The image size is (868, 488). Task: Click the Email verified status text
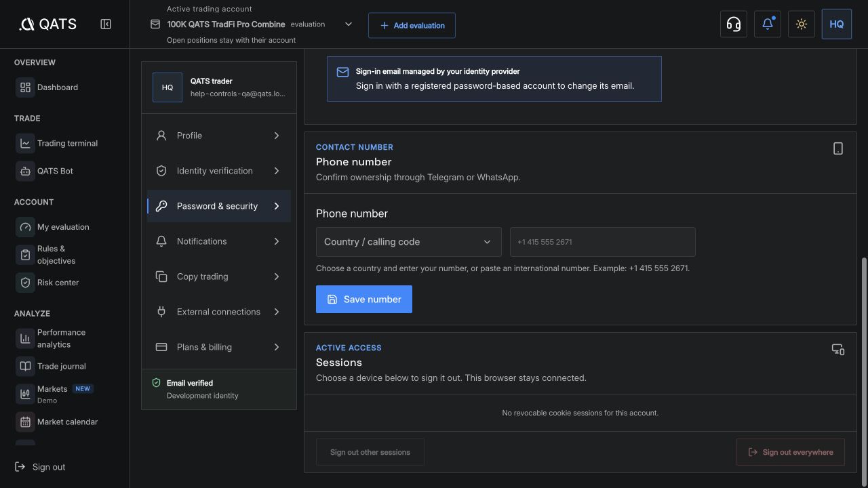coord(190,383)
